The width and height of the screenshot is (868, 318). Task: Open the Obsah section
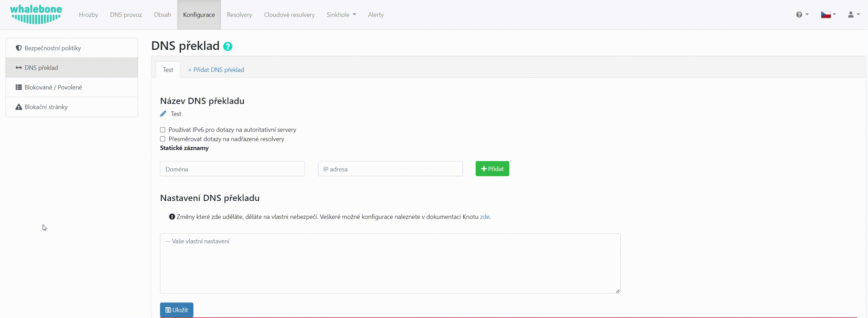(x=162, y=15)
